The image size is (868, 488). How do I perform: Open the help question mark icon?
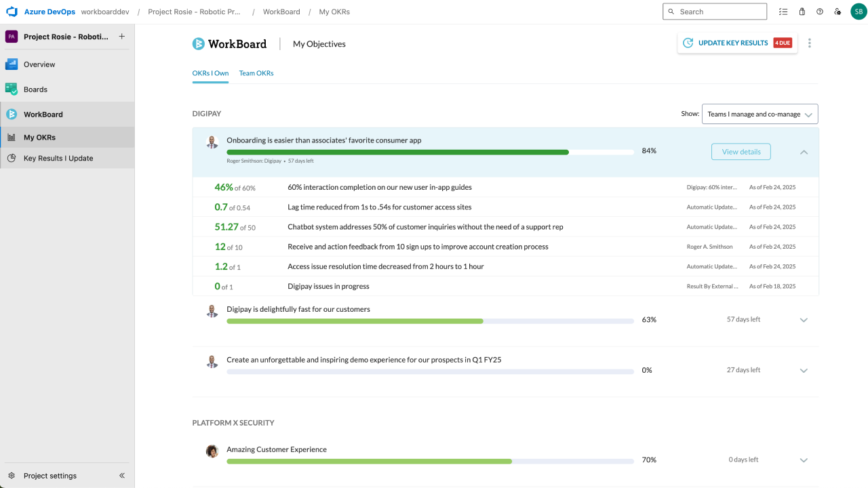pyautogui.click(x=820, y=12)
